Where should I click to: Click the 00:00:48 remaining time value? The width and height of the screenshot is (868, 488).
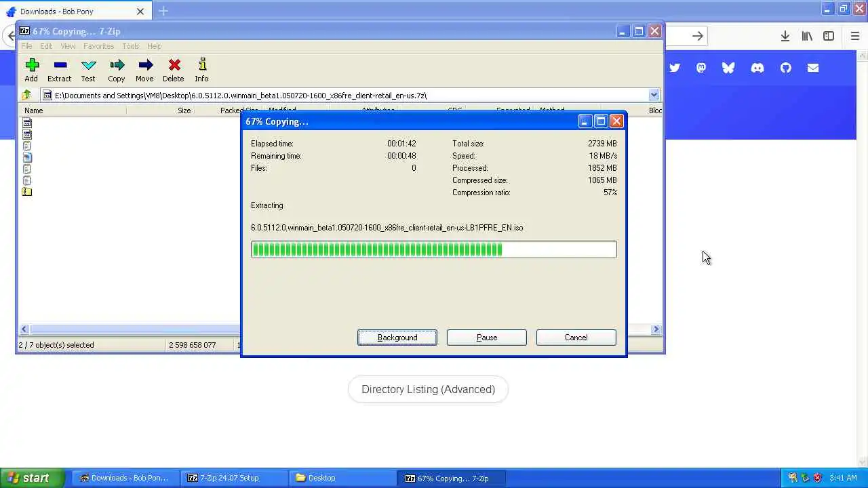point(401,156)
